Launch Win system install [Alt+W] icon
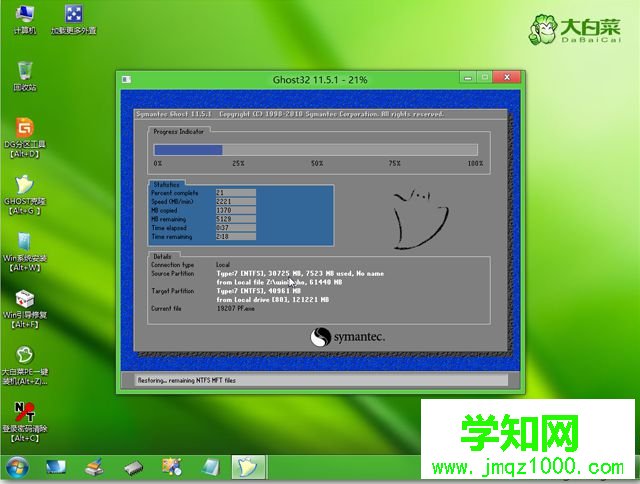The height and width of the screenshot is (484, 640). [25, 252]
